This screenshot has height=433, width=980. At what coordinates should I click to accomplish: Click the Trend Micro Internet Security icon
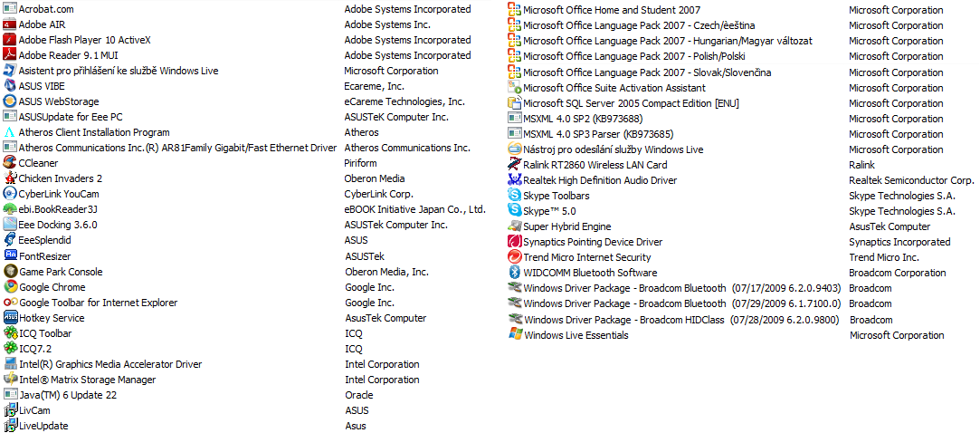click(514, 257)
